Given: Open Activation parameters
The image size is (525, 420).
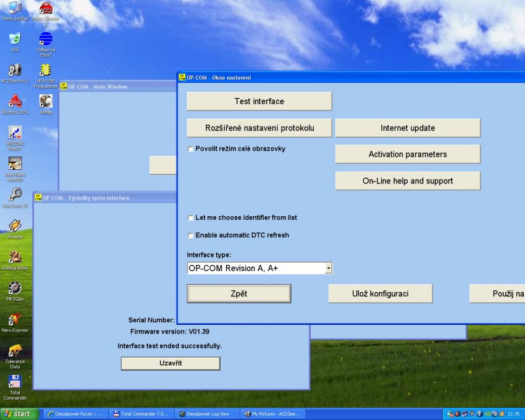Looking at the screenshot, I should (408, 154).
